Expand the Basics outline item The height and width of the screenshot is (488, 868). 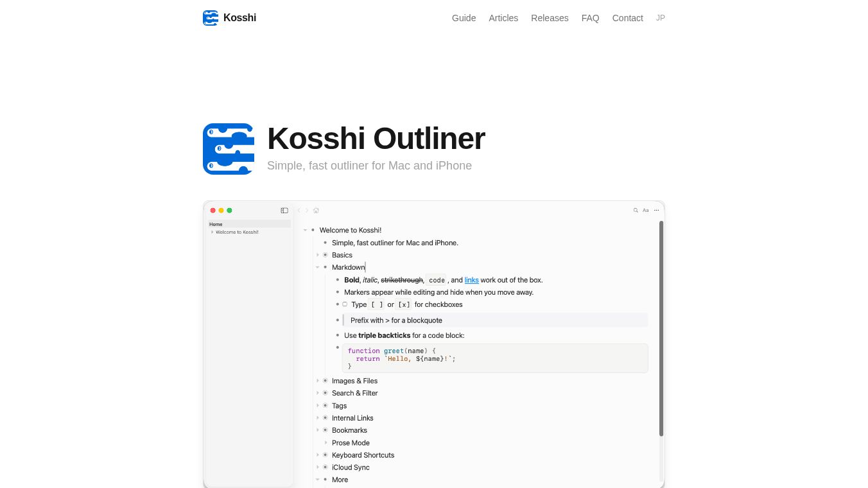coord(317,255)
